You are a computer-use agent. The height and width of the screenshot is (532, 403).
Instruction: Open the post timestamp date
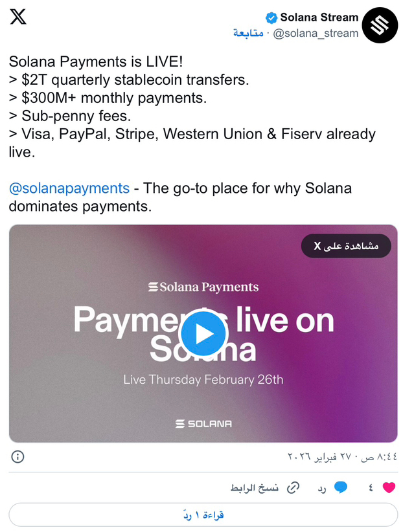click(x=342, y=457)
